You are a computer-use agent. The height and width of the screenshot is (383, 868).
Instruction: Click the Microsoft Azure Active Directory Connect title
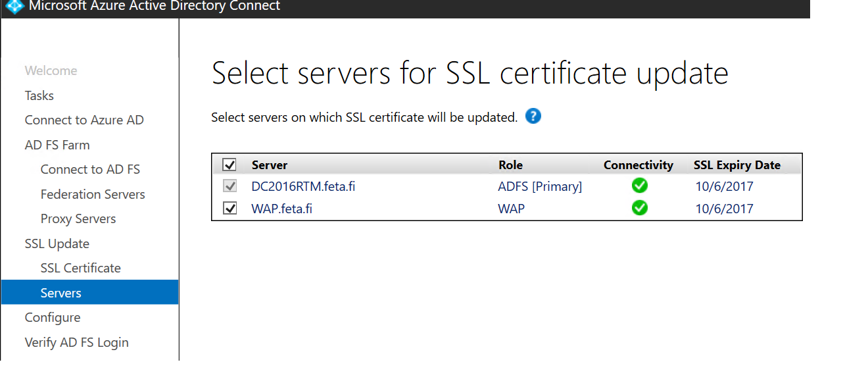[x=155, y=6]
